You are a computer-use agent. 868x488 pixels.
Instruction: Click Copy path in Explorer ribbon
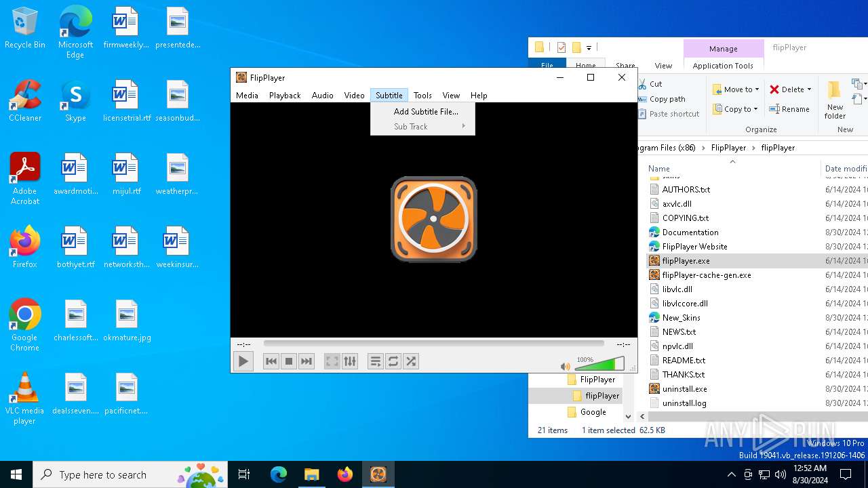tap(661, 99)
